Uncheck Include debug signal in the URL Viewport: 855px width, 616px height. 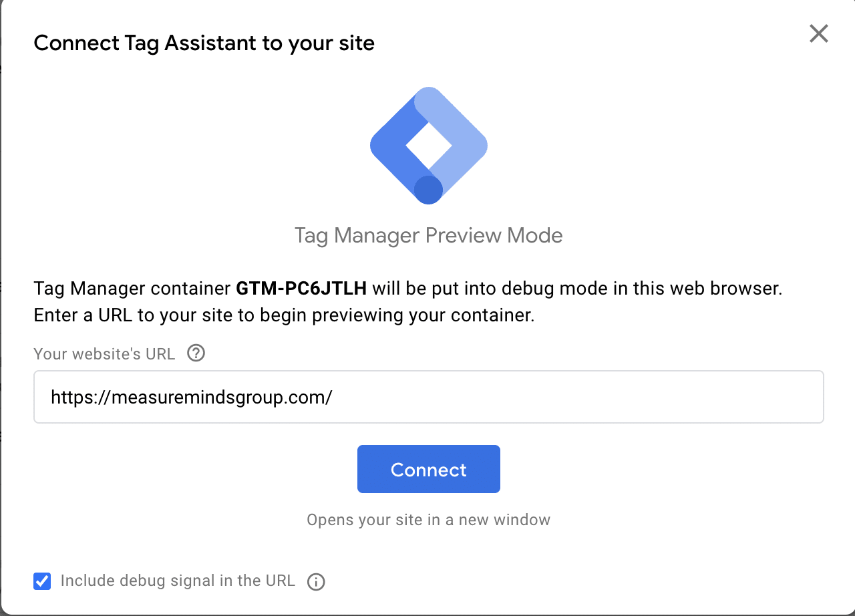pyautogui.click(x=42, y=581)
